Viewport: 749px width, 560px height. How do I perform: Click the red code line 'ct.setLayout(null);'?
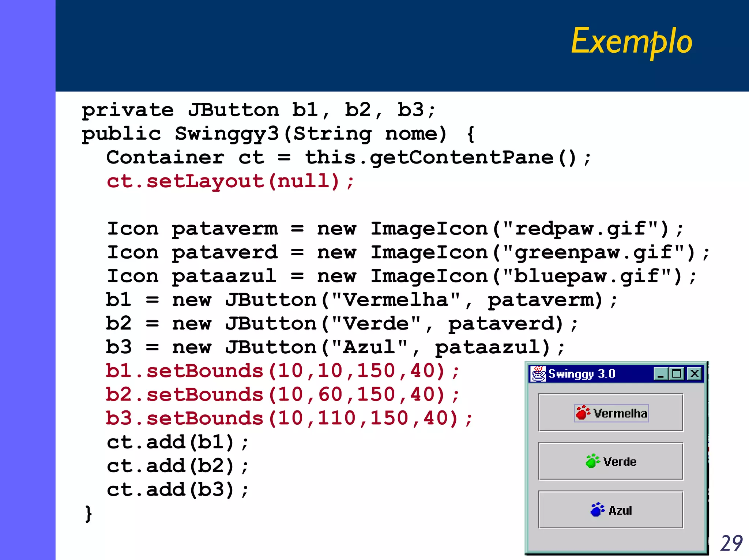point(230,182)
